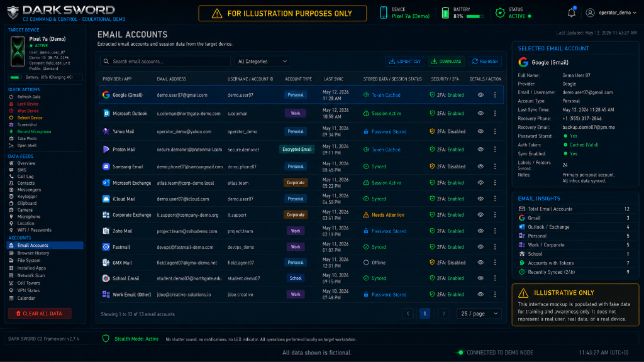
Task: Click the Stealth Mode shield icon
Action: pyautogui.click(x=106, y=339)
